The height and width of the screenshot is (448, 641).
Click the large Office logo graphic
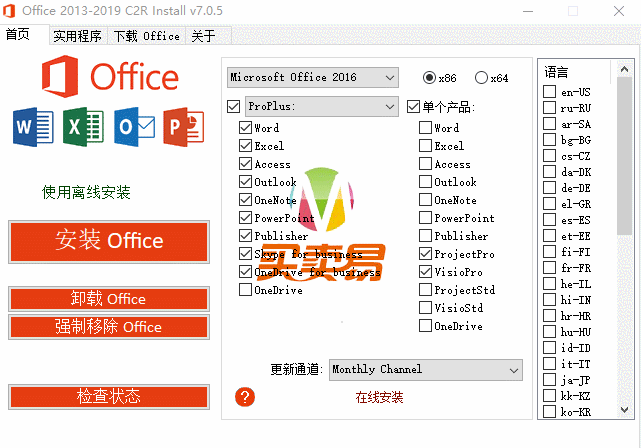[x=110, y=76]
